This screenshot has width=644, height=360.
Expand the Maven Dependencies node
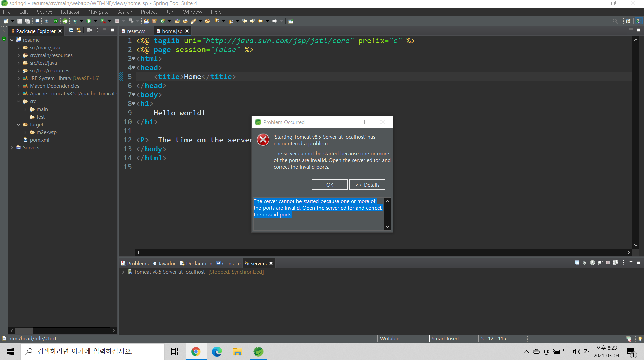pos(19,86)
